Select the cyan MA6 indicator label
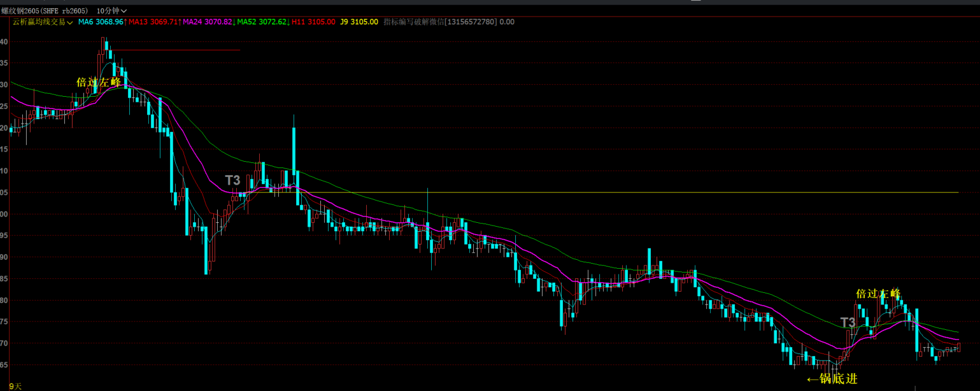This screenshot has height=391, width=980. pyautogui.click(x=101, y=22)
